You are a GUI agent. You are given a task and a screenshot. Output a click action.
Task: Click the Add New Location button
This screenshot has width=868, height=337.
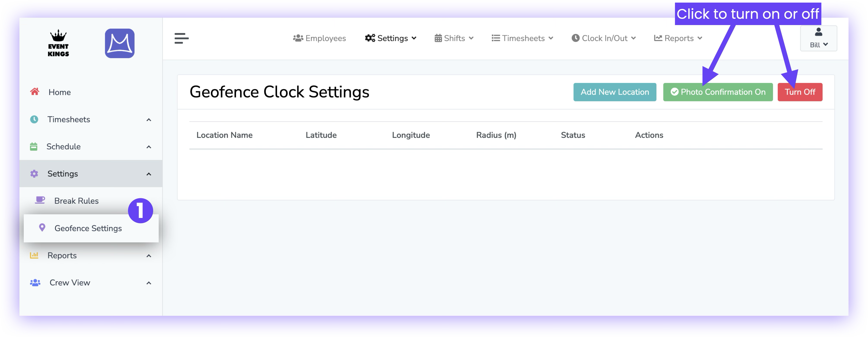coord(615,92)
